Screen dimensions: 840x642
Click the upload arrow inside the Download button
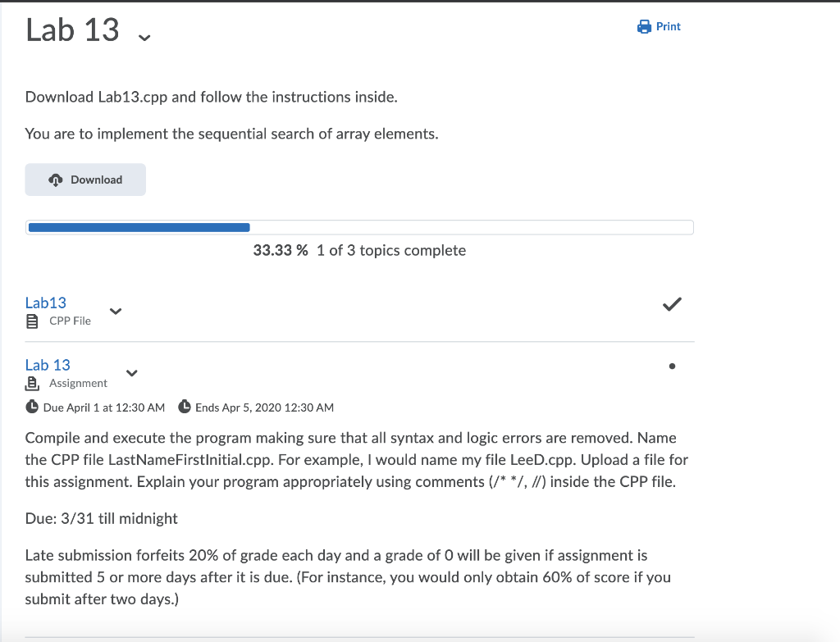[56, 179]
